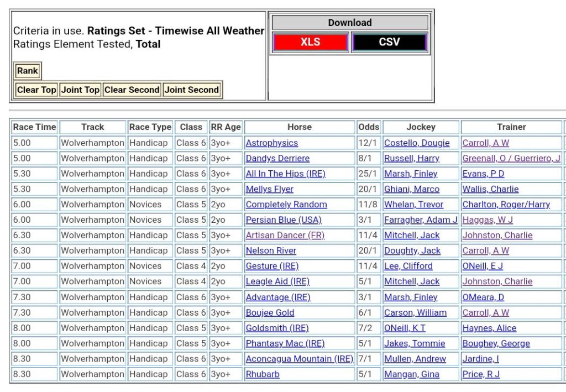Click the Horse column header
The width and height of the screenshot is (566, 392).
click(299, 127)
